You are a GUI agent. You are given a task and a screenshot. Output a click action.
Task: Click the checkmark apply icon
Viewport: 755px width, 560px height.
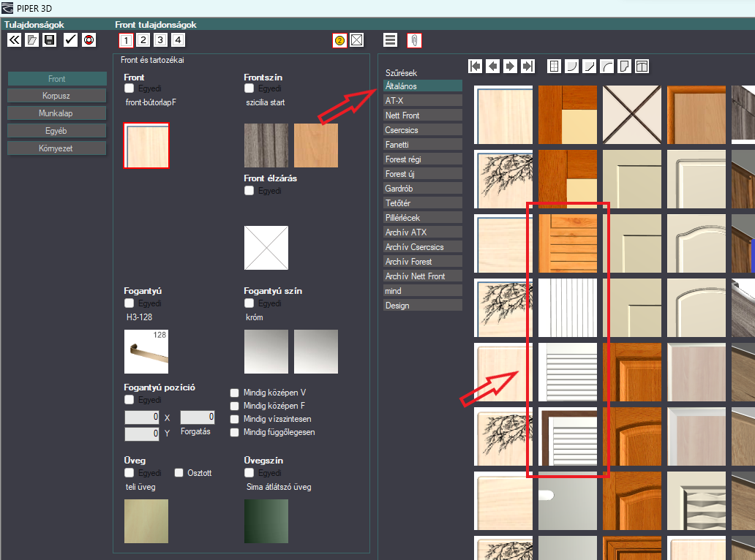70,40
